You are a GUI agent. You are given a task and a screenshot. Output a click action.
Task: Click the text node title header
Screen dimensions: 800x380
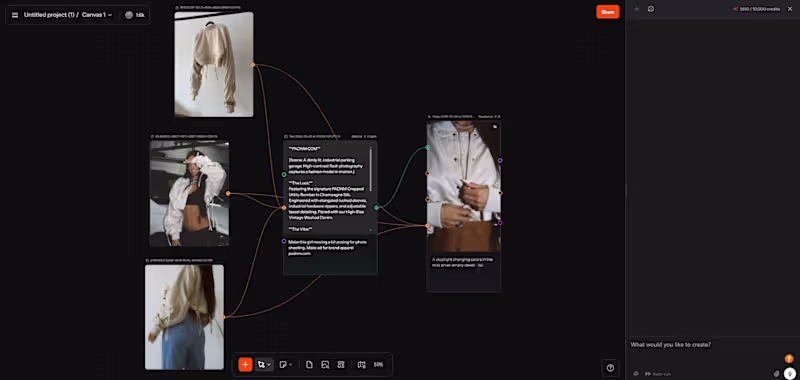[x=312, y=137]
